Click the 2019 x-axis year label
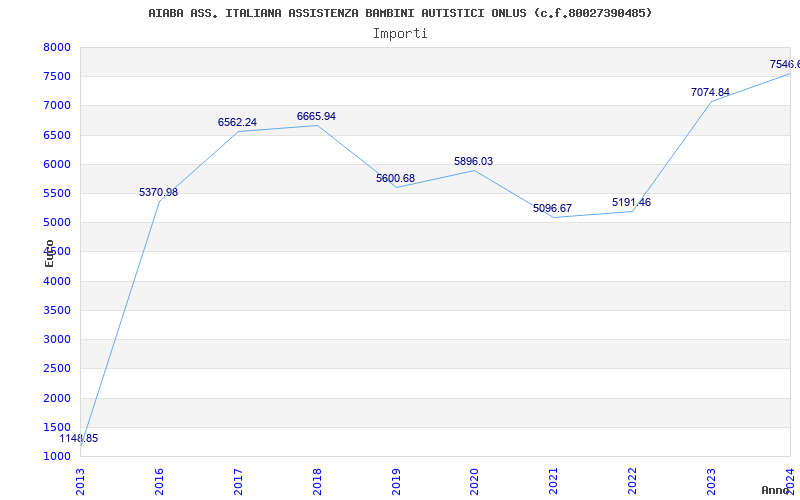 pos(396,482)
